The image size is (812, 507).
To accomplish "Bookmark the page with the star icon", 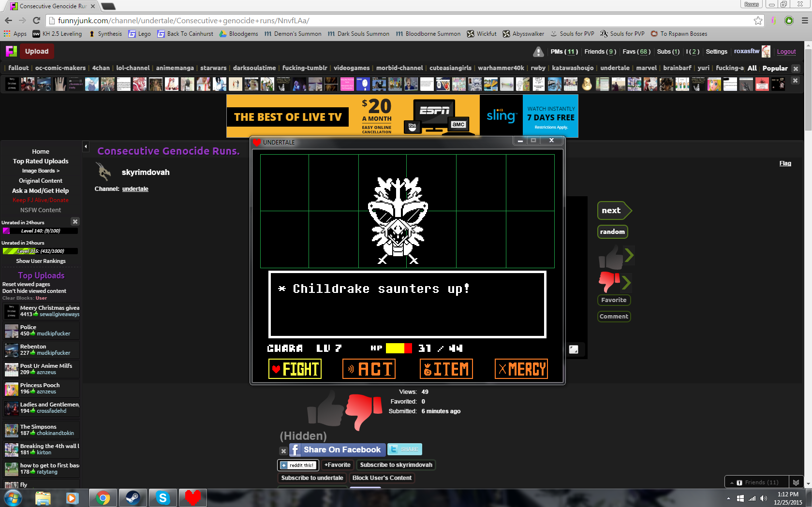I will [758, 21].
